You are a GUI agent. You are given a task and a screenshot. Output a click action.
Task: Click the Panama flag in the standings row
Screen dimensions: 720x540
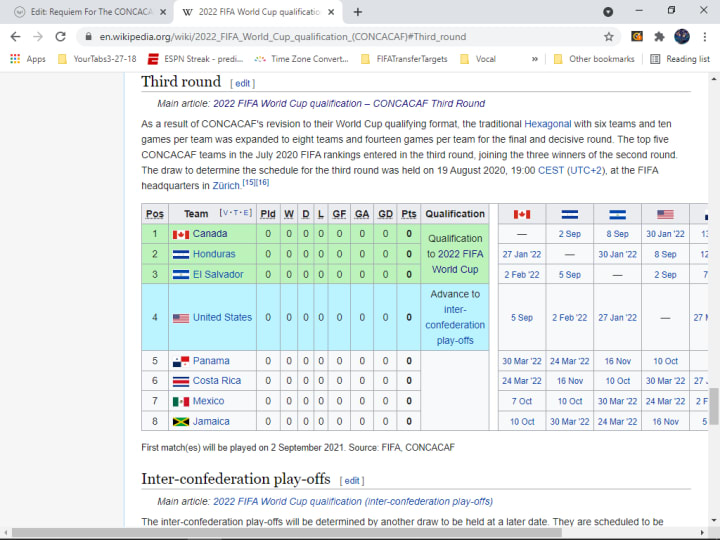[181, 361]
